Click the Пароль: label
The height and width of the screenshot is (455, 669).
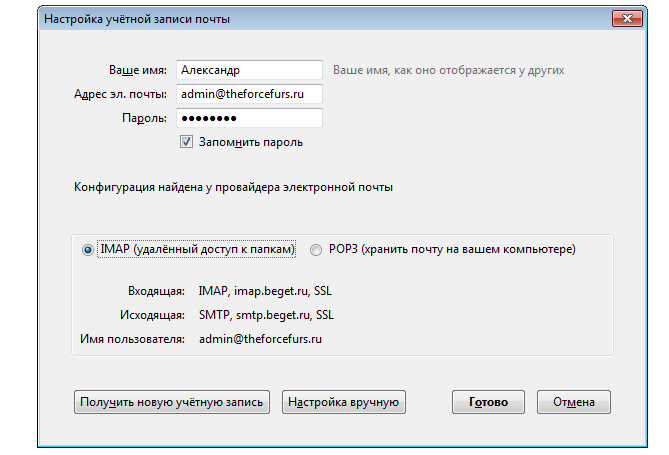click(x=144, y=118)
